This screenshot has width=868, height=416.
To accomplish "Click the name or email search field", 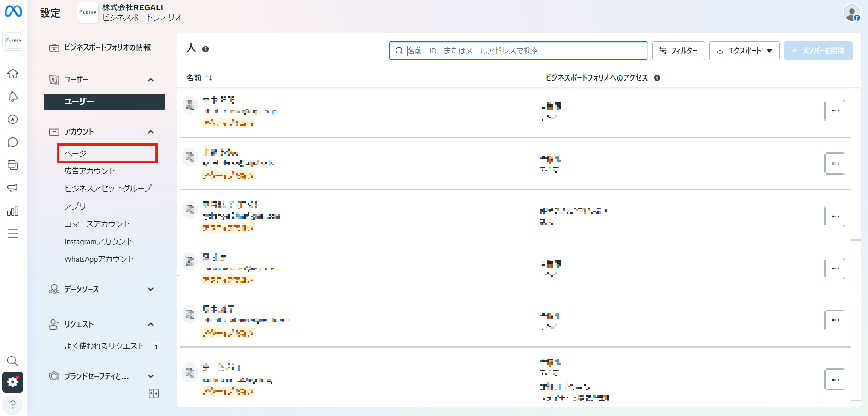I will click(519, 51).
